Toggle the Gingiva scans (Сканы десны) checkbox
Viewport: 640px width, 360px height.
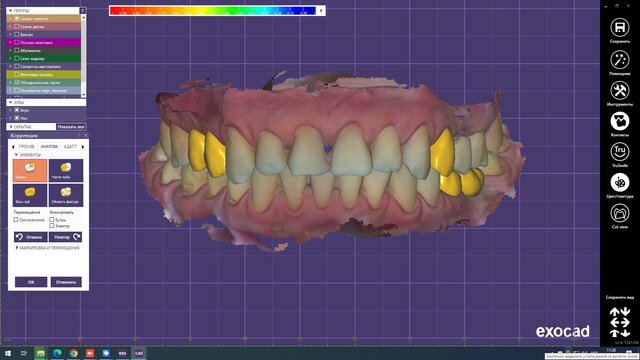[x=17, y=27]
